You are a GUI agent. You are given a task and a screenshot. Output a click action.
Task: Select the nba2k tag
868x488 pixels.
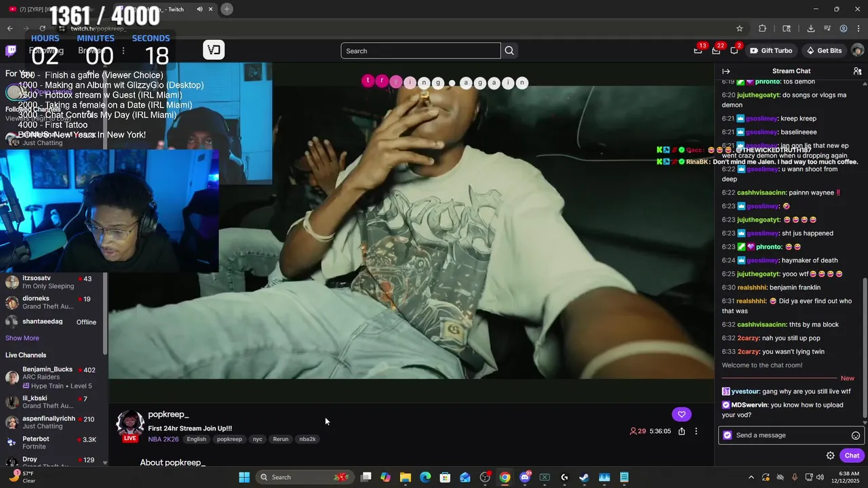(x=308, y=439)
